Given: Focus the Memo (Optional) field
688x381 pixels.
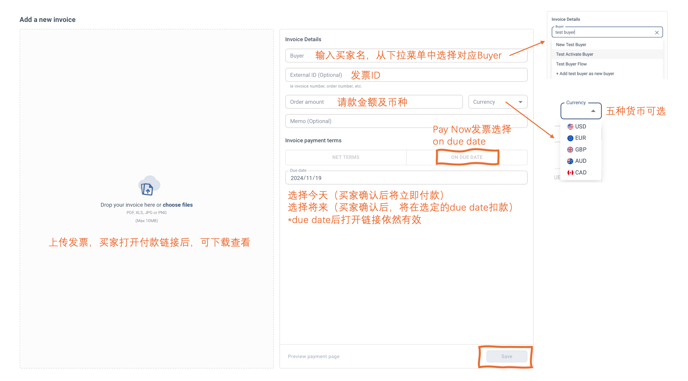Looking at the screenshot, I should pos(406,121).
